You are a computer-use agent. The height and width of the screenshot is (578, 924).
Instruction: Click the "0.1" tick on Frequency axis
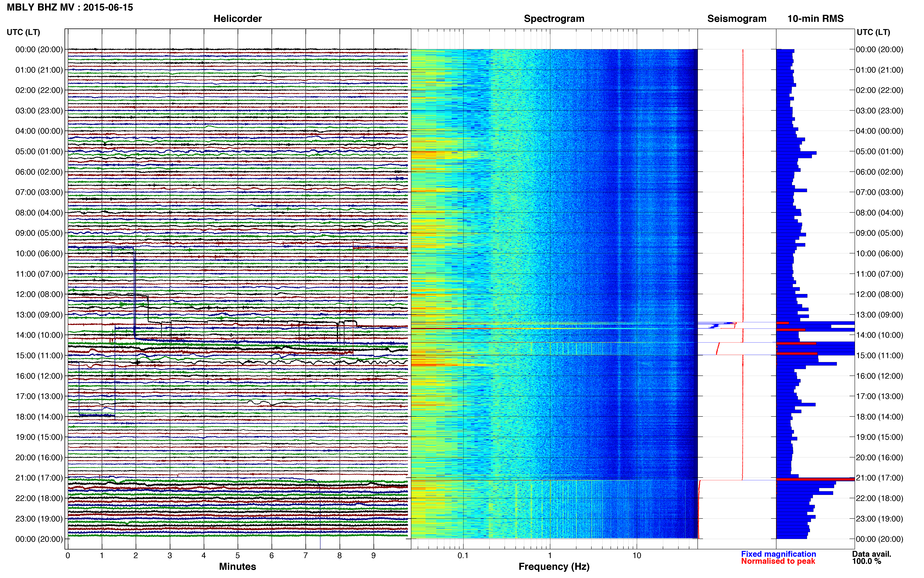click(x=463, y=556)
